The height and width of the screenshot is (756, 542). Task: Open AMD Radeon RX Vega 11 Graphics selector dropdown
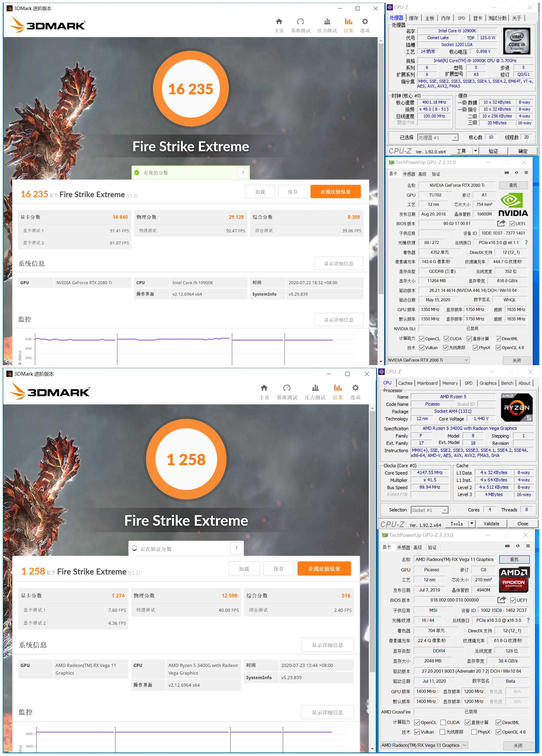coord(424,745)
